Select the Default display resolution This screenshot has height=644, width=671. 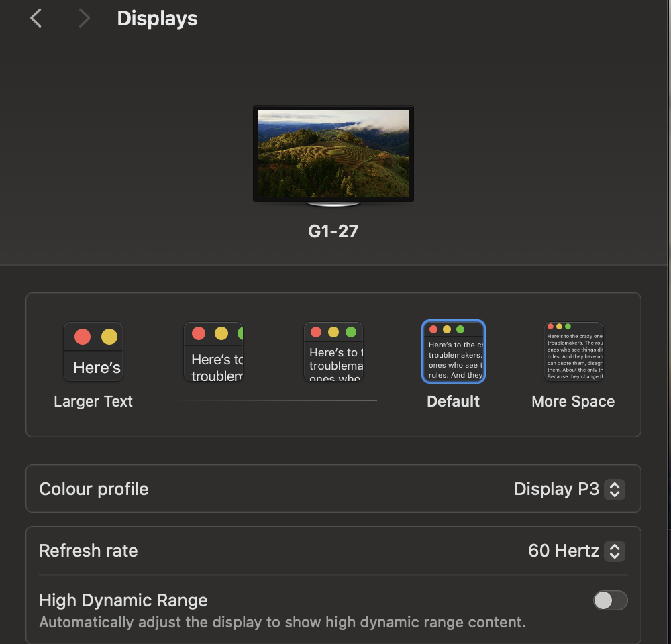coord(453,351)
